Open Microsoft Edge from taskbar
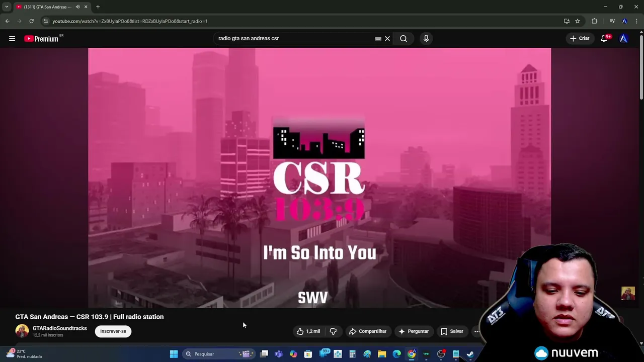Screen dimensions: 644x362 point(396,354)
